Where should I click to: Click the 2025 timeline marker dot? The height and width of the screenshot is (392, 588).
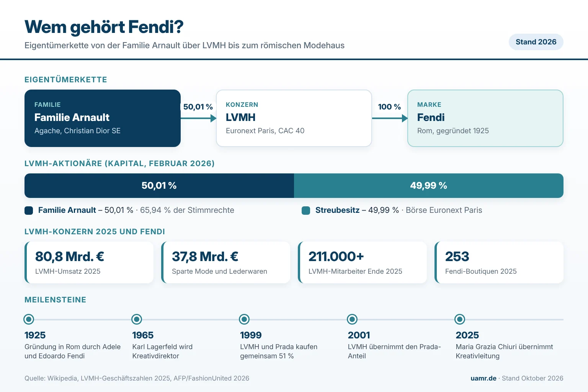[460, 319]
